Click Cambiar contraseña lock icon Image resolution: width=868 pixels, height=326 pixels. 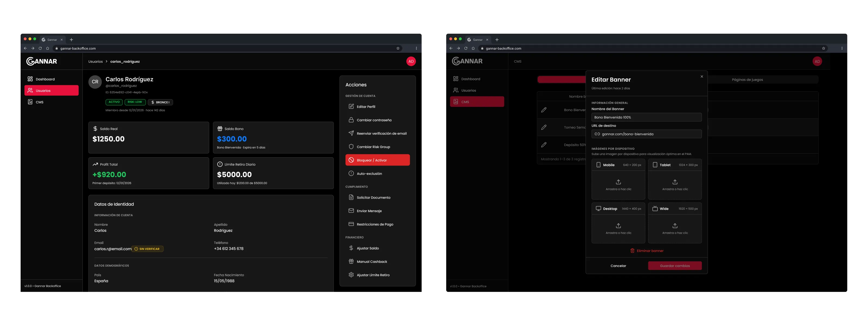351,120
